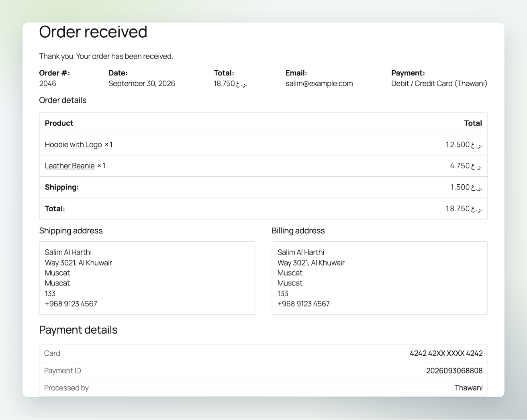Click the Email: label
The height and width of the screenshot is (420, 527).
[x=296, y=73]
